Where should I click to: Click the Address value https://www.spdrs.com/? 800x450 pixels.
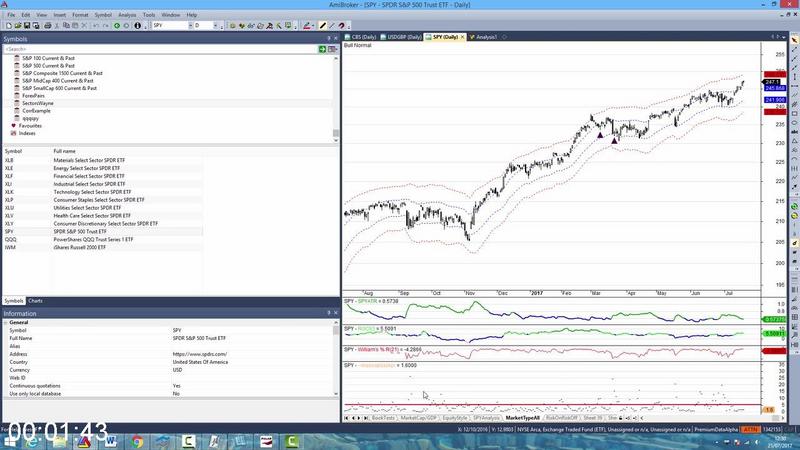coord(199,354)
